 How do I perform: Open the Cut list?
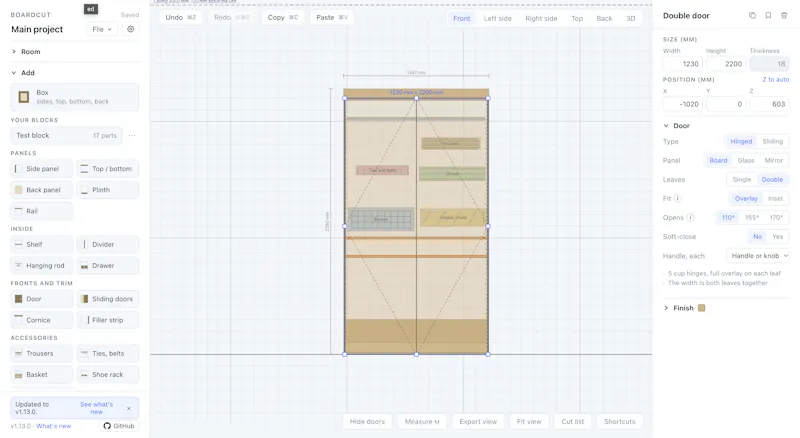572,422
